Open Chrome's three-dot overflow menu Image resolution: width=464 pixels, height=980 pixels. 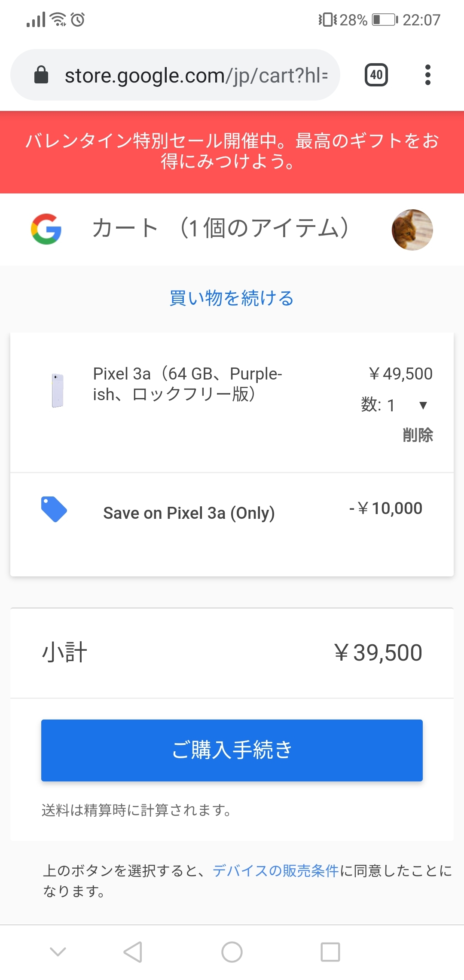point(427,75)
